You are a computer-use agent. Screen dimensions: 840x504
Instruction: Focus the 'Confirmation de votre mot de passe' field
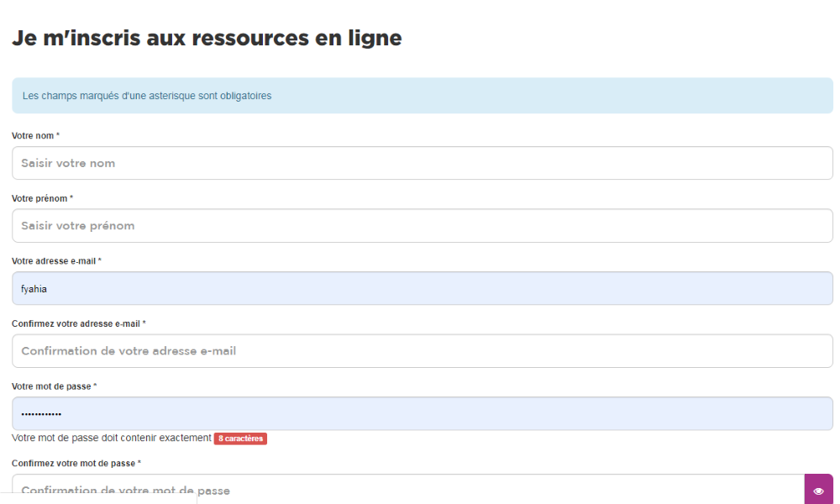407,491
